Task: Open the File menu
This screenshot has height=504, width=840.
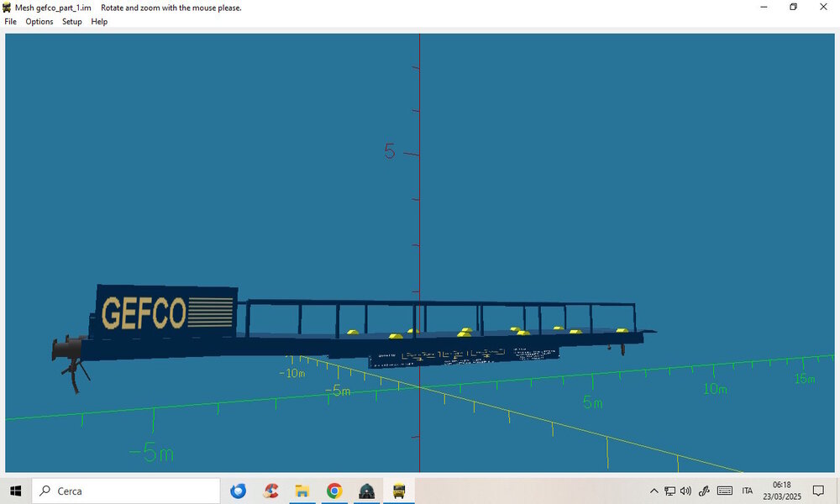Action: (10, 22)
